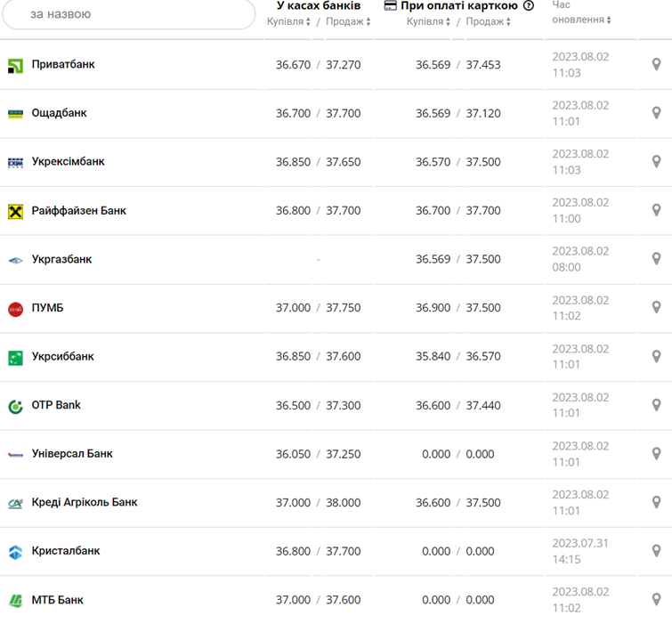Sort by card payment Продаж rate
Viewport: 672px width, 624px height.
(x=488, y=21)
